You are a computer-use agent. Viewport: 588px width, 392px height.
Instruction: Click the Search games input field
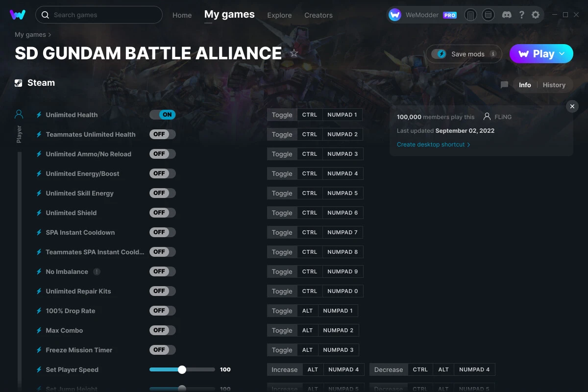pyautogui.click(x=98, y=15)
